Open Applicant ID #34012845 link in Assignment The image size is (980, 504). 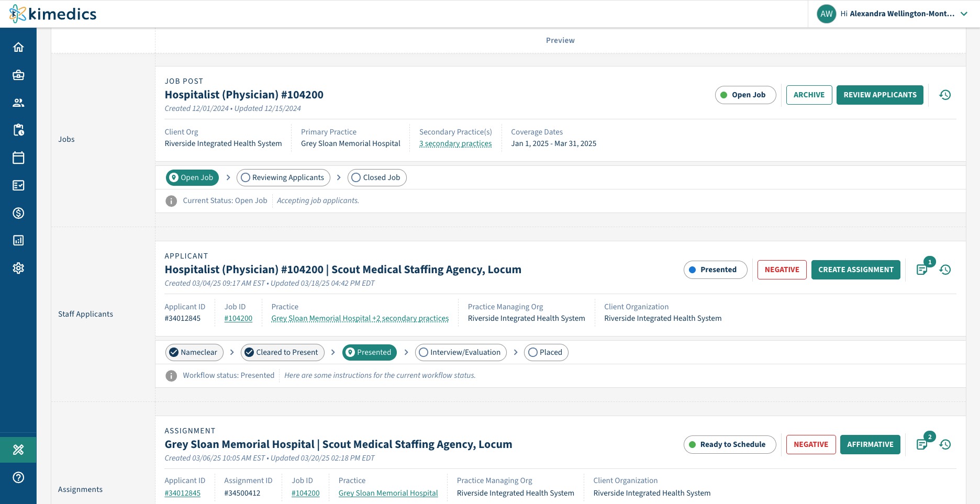click(183, 493)
